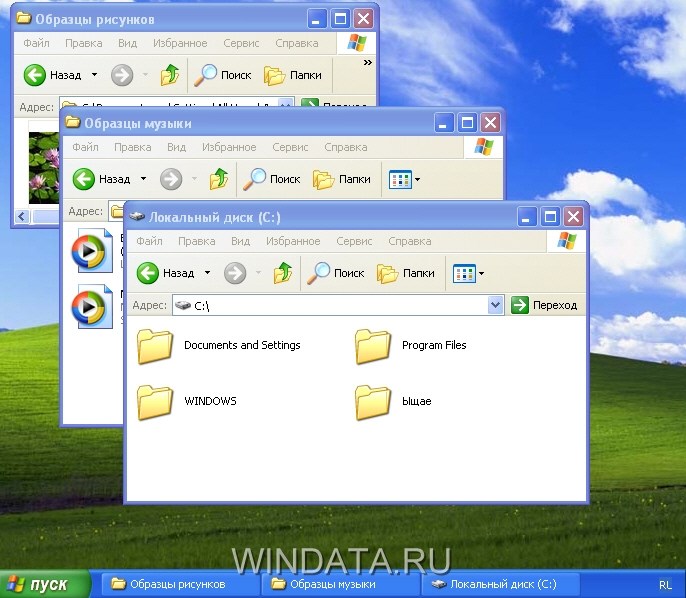Select second media file in Образцы музыки
686x598 pixels.
click(x=92, y=307)
